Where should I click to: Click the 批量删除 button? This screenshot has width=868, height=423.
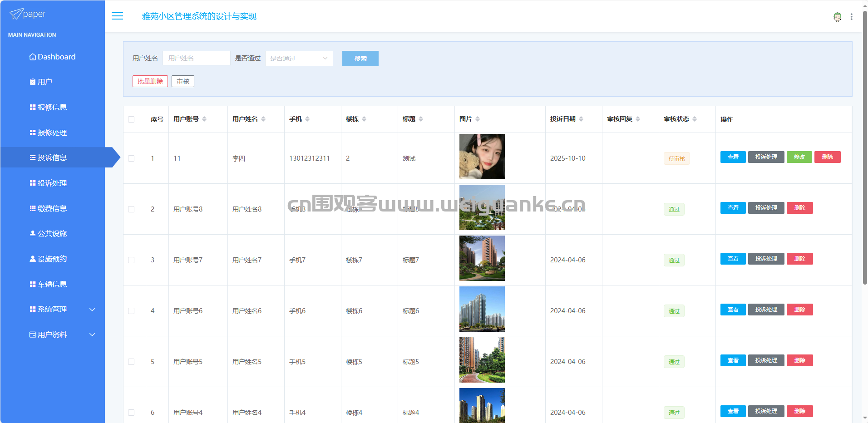[150, 81]
